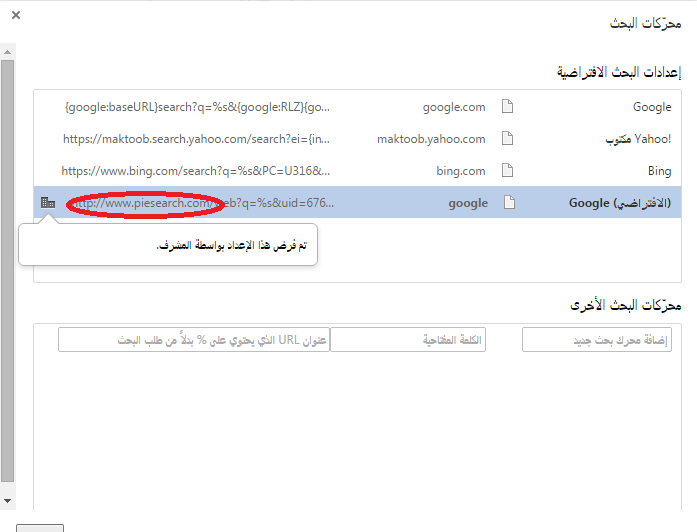Click the www.bing.com/search URL text
This screenshot has width=697, height=532.
point(196,171)
